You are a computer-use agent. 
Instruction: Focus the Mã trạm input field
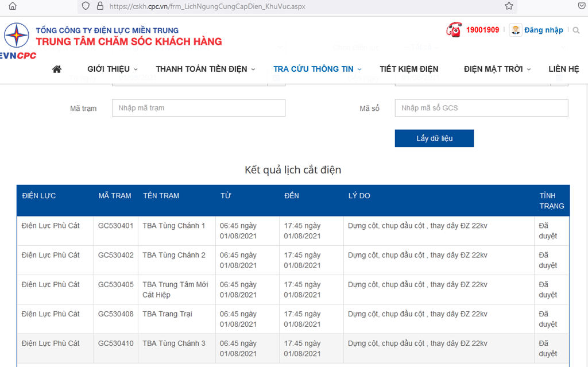[198, 108]
